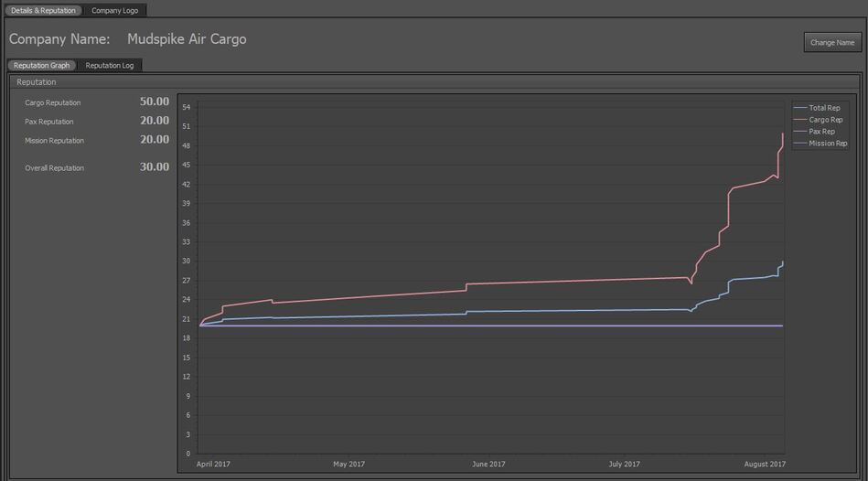Viewport: 868px width, 481px height.
Task: Select the Reputation Graph tab
Action: pos(42,66)
